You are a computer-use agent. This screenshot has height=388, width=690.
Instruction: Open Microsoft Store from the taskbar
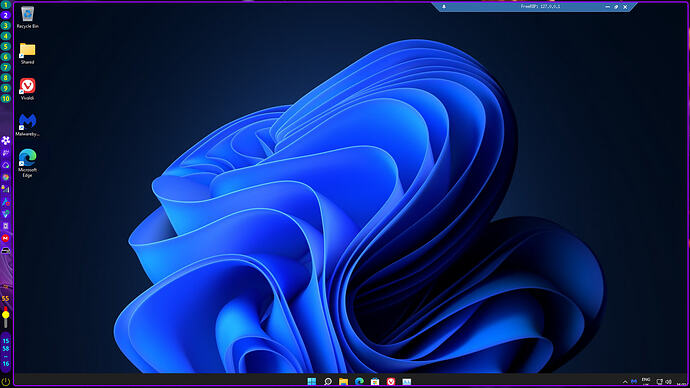(x=375, y=381)
